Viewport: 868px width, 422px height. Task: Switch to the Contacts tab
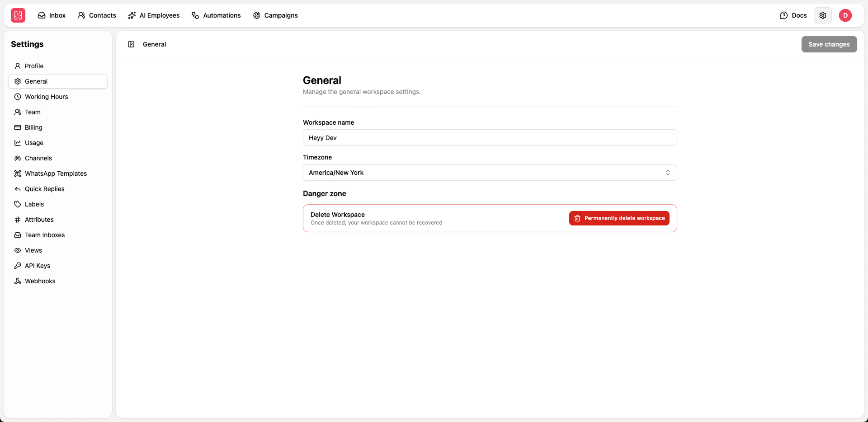tap(96, 15)
